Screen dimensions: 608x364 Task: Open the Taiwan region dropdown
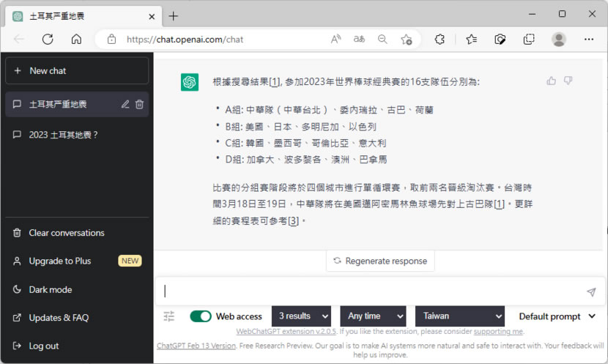click(460, 316)
